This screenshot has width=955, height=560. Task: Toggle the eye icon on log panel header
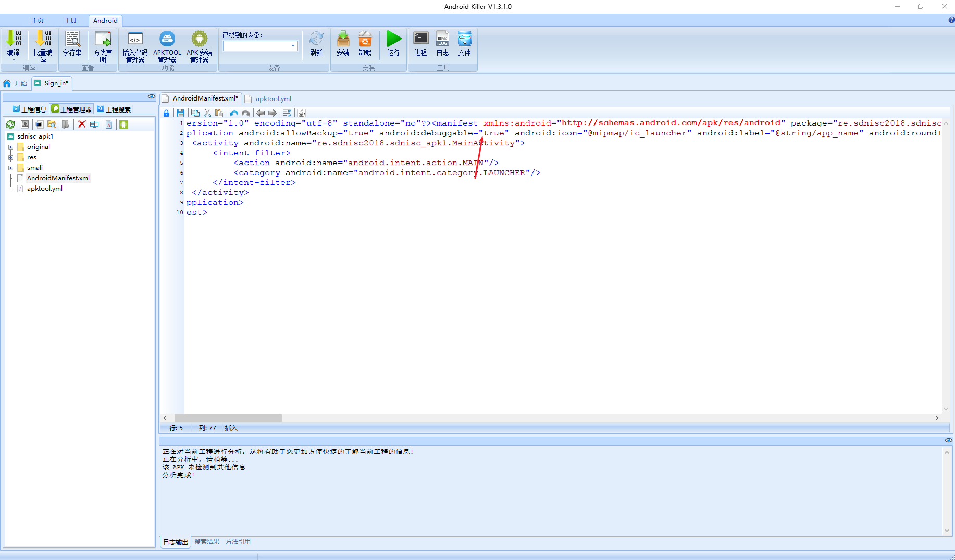point(949,440)
